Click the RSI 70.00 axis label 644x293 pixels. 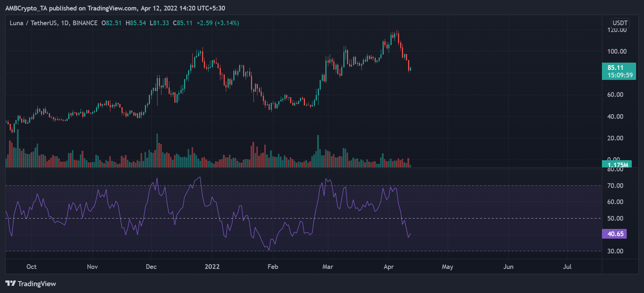tap(615, 185)
